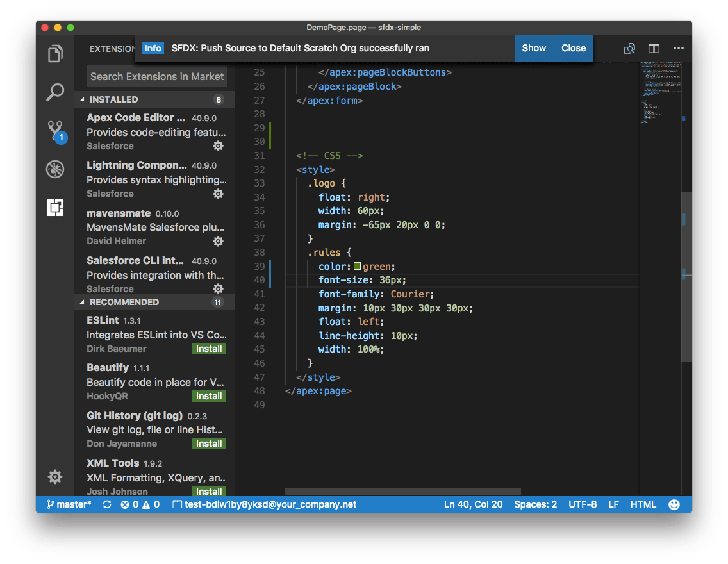Install the Git History extension
The width and height of the screenshot is (728, 564).
209,444
